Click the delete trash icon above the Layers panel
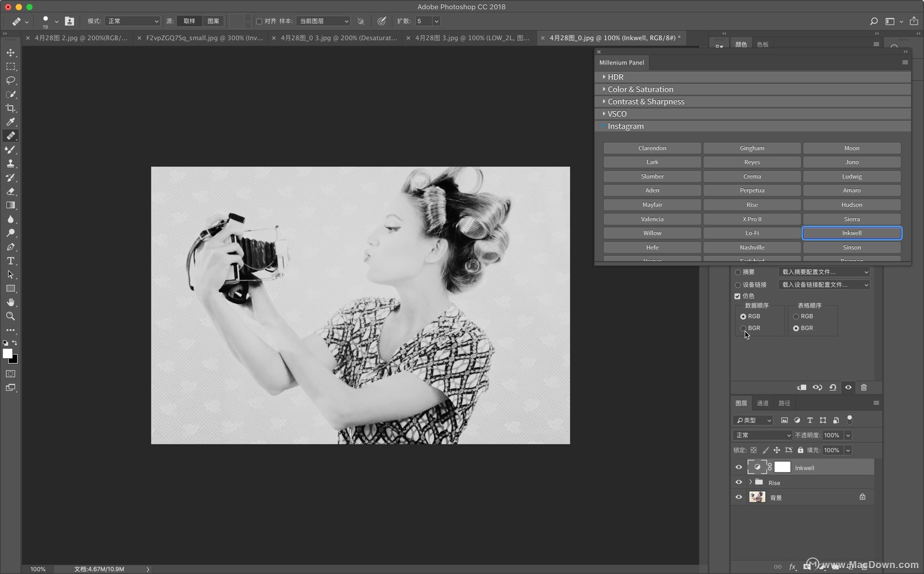This screenshot has height=574, width=924. pyautogui.click(x=864, y=387)
